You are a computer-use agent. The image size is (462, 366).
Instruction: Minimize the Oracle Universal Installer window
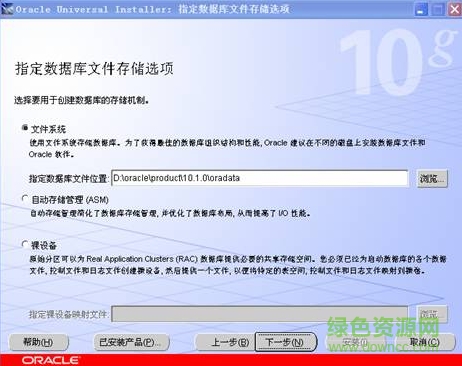421,9
